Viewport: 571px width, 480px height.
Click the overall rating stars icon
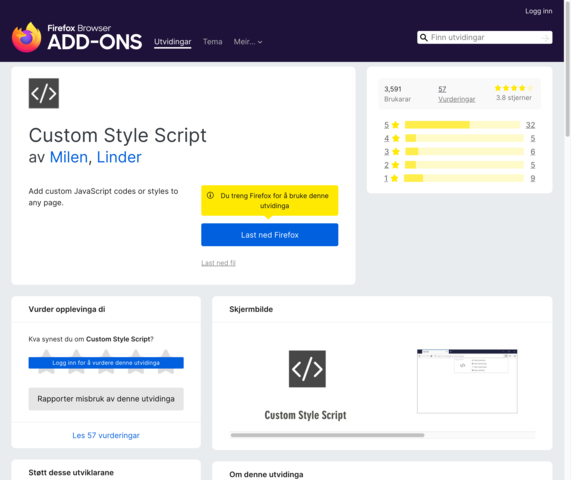click(x=514, y=88)
